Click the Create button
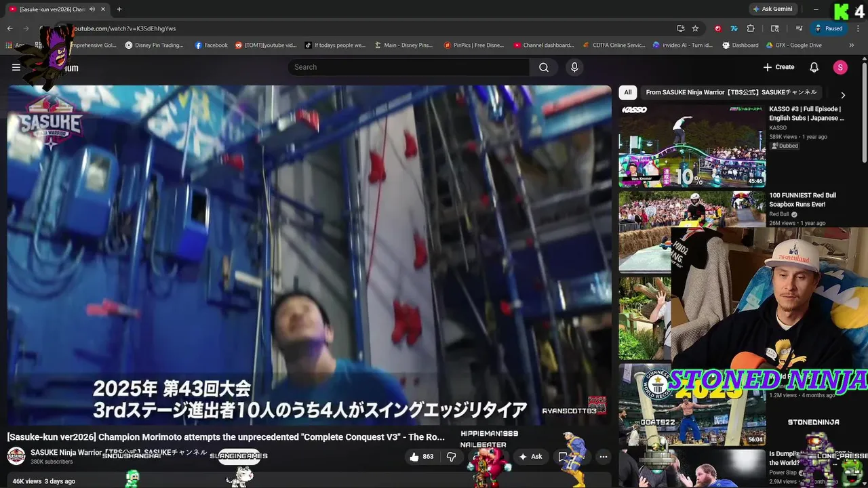Image resolution: width=868 pixels, height=488 pixels. tap(778, 67)
